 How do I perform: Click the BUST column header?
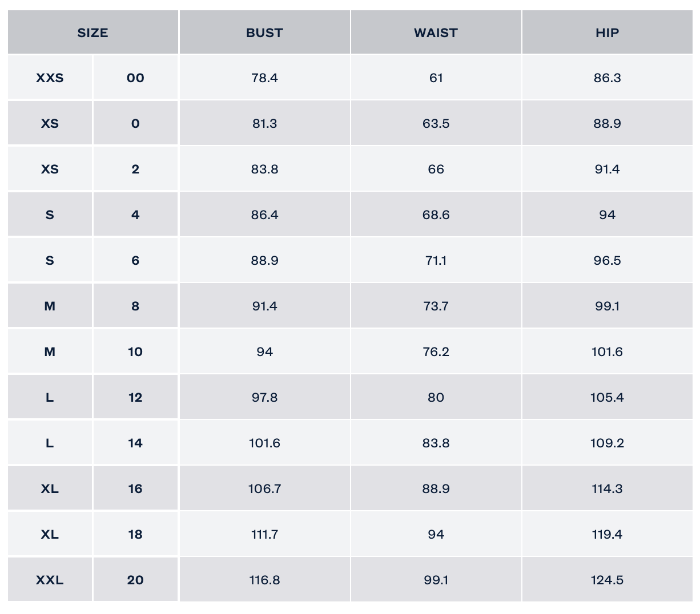[x=264, y=33]
